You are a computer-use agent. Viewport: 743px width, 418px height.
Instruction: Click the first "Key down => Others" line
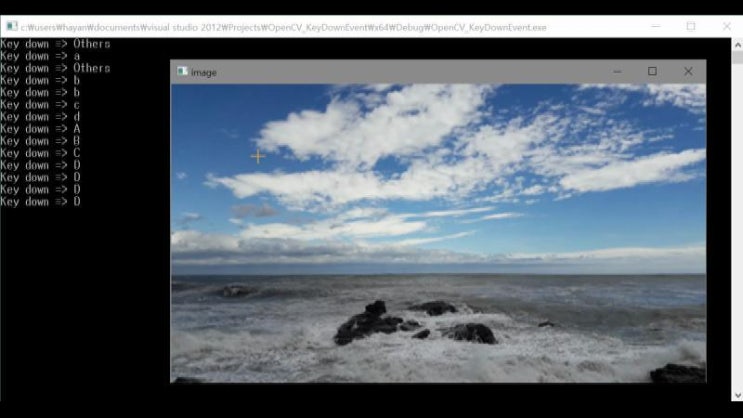pyautogui.click(x=55, y=44)
